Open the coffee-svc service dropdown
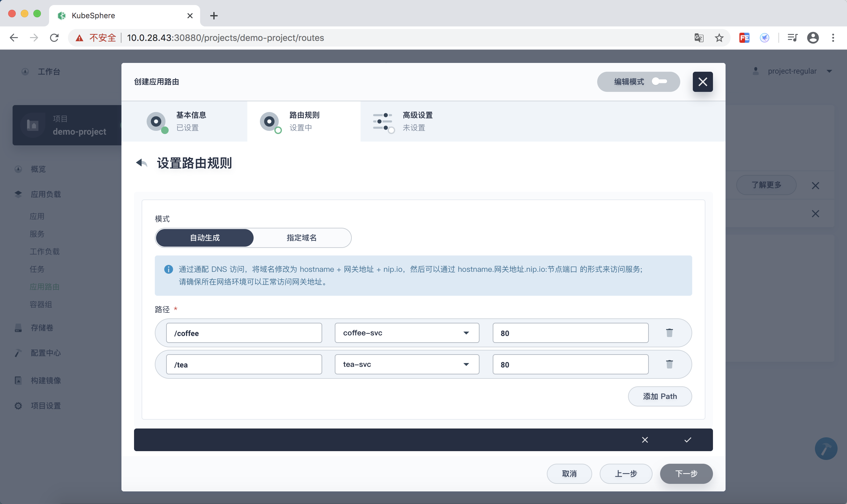This screenshot has width=847, height=504. [x=407, y=333]
